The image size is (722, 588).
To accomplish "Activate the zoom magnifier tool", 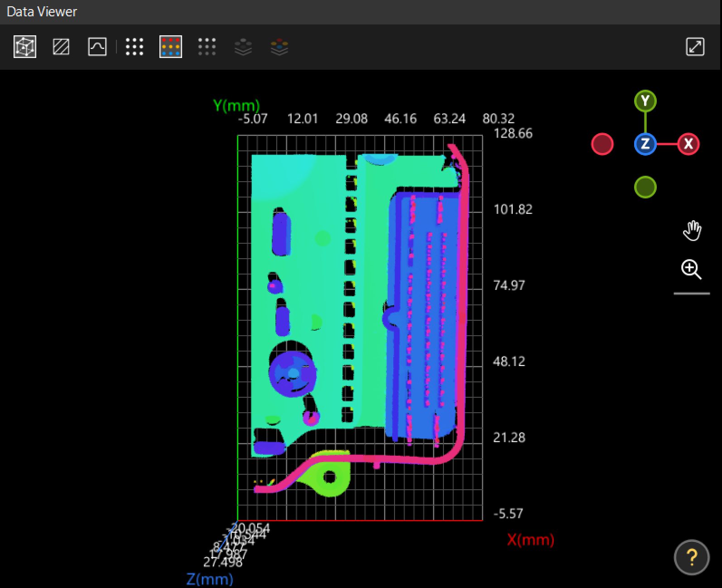I will pos(692,270).
